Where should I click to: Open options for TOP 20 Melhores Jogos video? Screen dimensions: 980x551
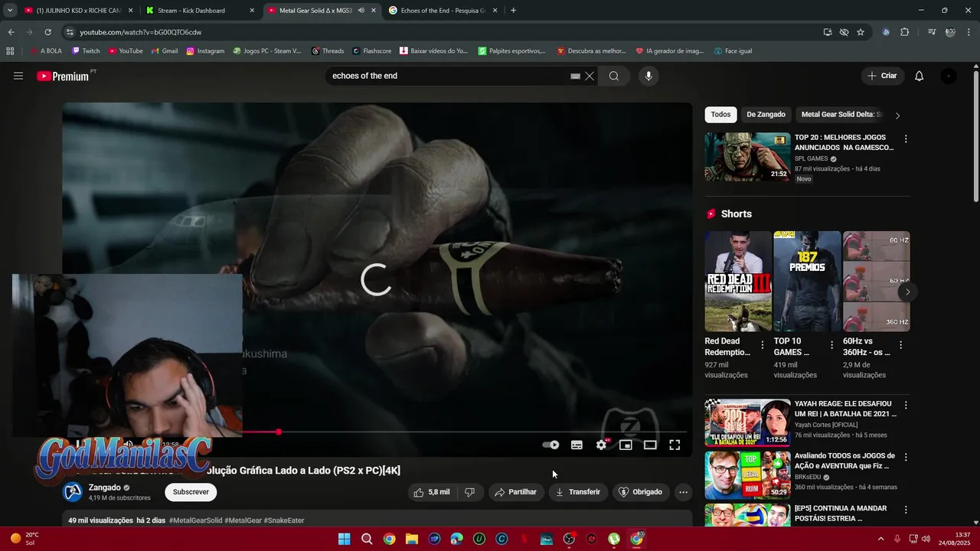pyautogui.click(x=906, y=139)
